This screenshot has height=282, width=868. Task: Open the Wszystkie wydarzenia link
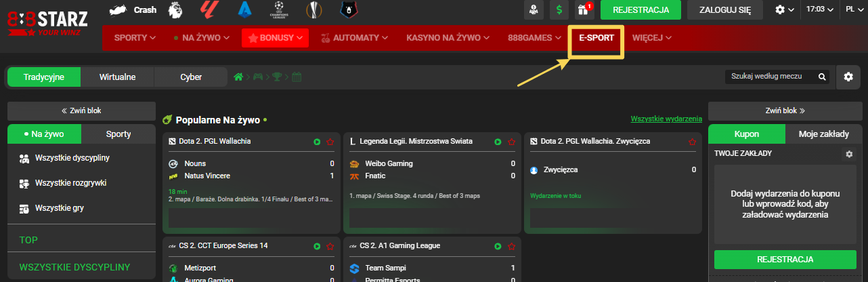666,119
